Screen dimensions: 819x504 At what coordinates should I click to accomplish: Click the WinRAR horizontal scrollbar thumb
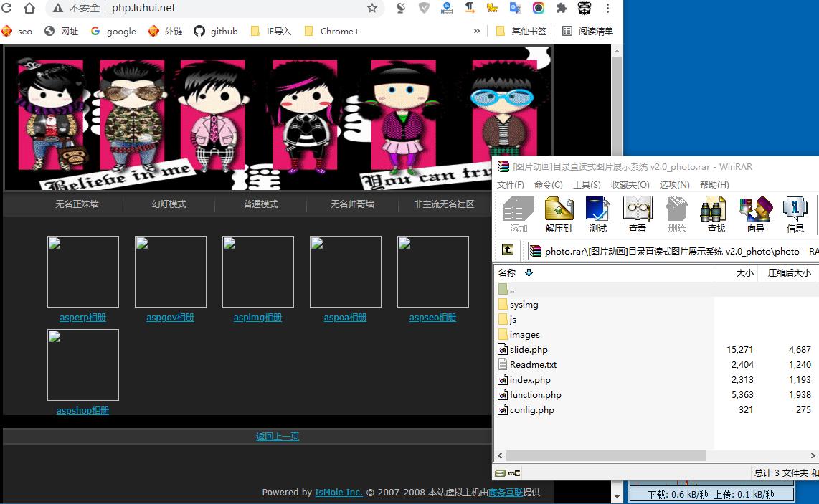pyautogui.click(x=606, y=455)
